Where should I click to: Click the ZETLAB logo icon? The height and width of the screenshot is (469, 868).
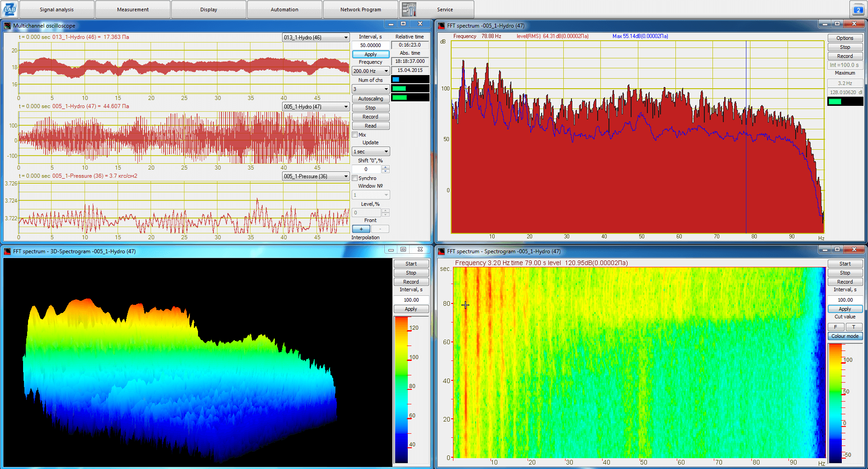(9, 9)
